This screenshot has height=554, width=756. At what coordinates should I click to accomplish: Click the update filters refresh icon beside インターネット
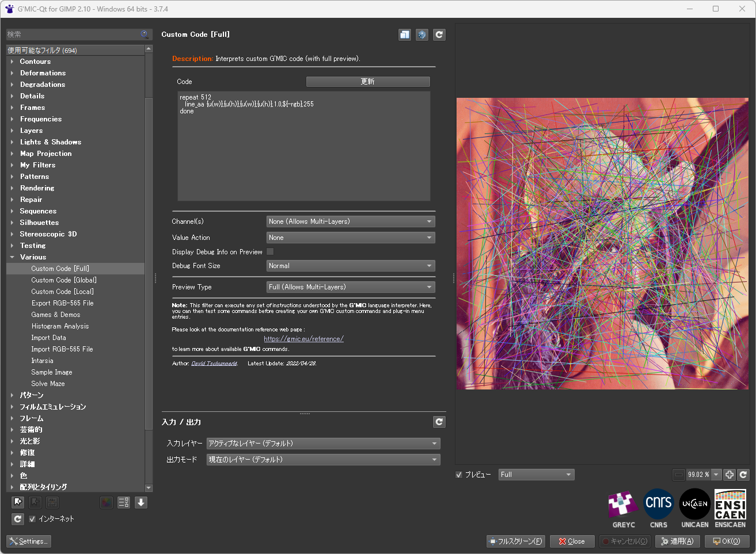click(18, 519)
